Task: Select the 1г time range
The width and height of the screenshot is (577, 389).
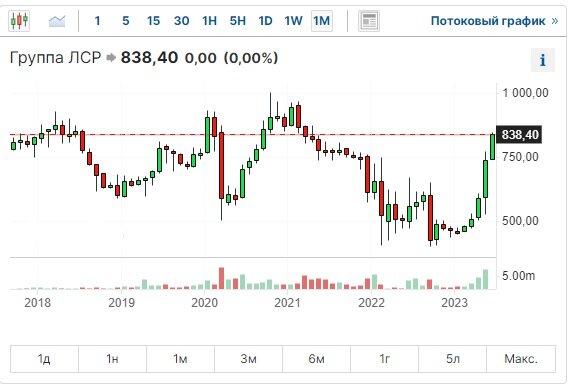Action: click(x=385, y=359)
